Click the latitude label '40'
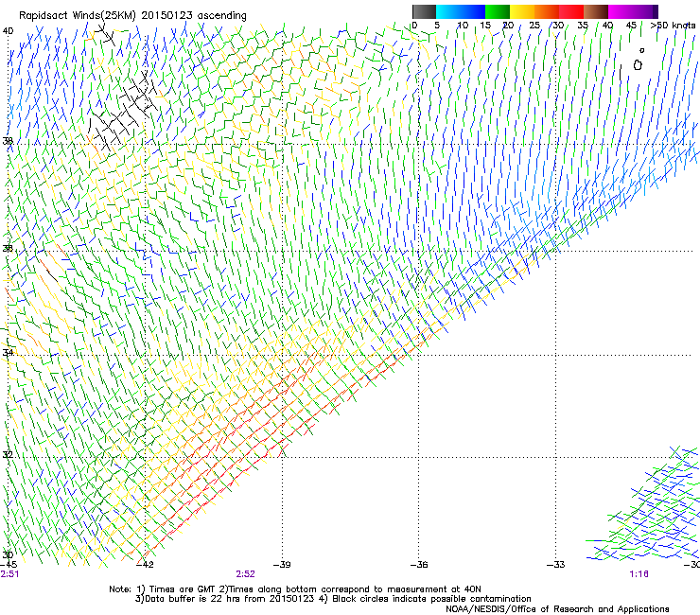The width and height of the screenshot is (700, 615). click(x=8, y=31)
